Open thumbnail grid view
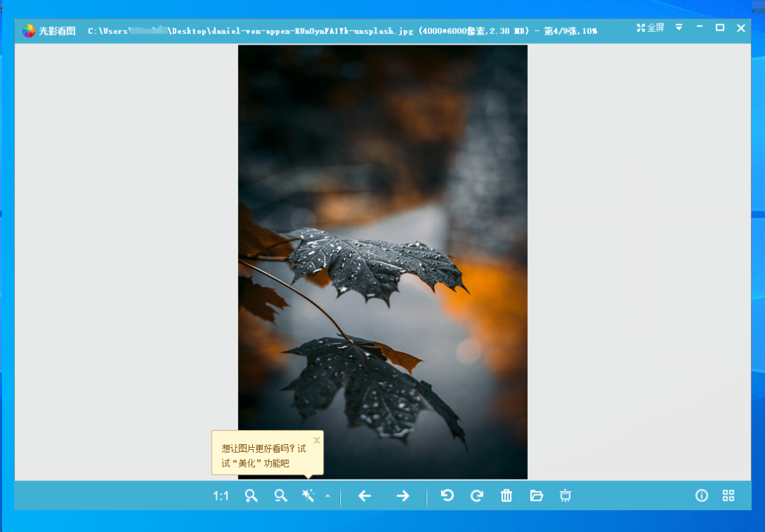 [728, 496]
